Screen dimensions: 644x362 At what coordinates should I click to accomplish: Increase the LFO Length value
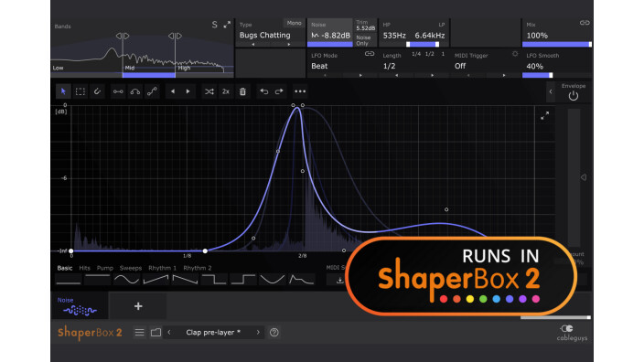click(x=432, y=76)
